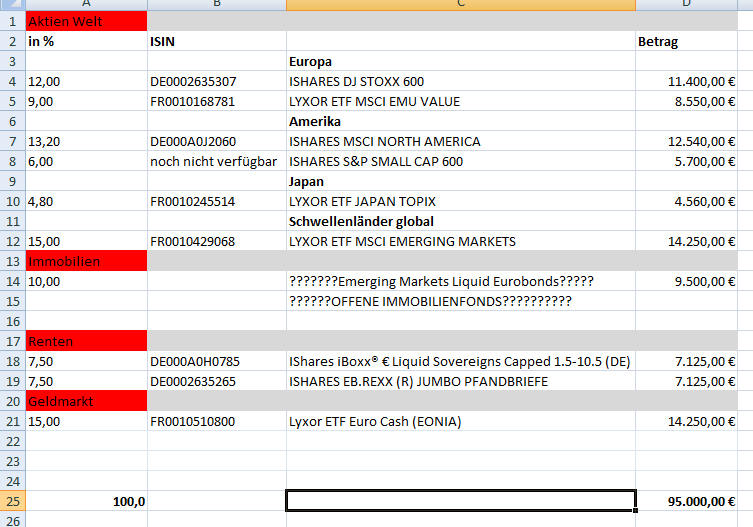
Task: Select the 'Betrag' header cell
Action: (x=686, y=41)
